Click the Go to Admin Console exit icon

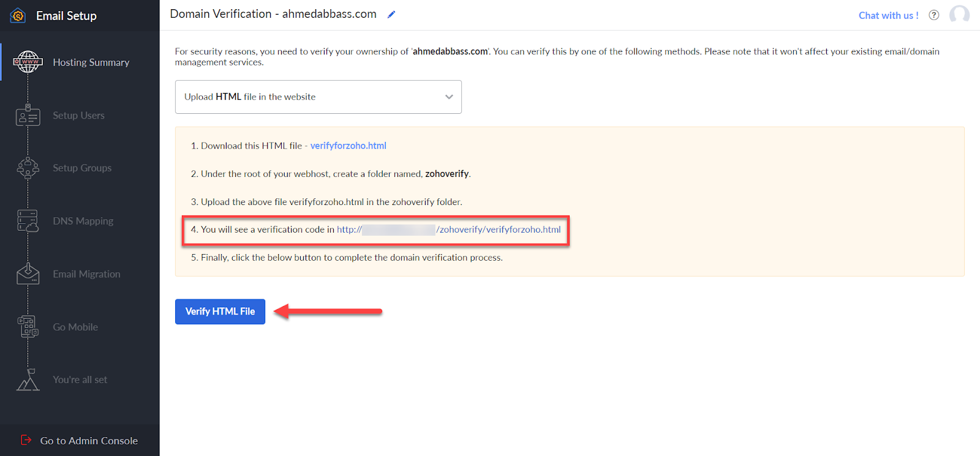point(26,440)
